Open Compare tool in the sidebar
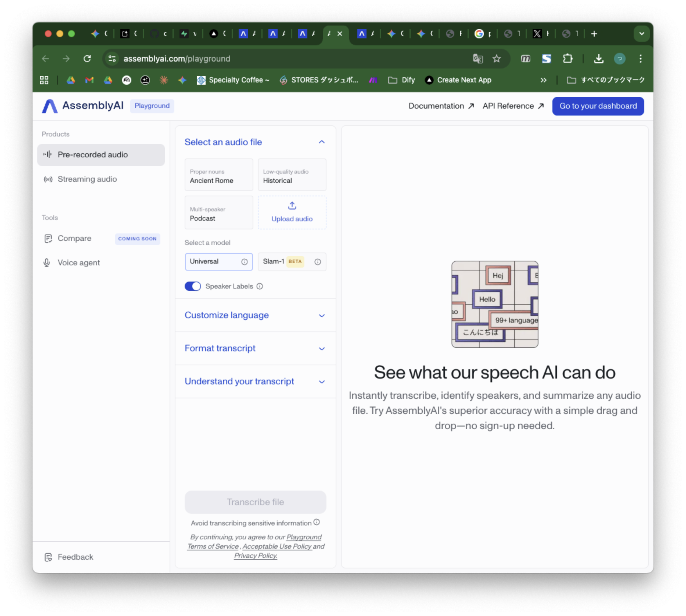The image size is (686, 616). tap(101, 238)
